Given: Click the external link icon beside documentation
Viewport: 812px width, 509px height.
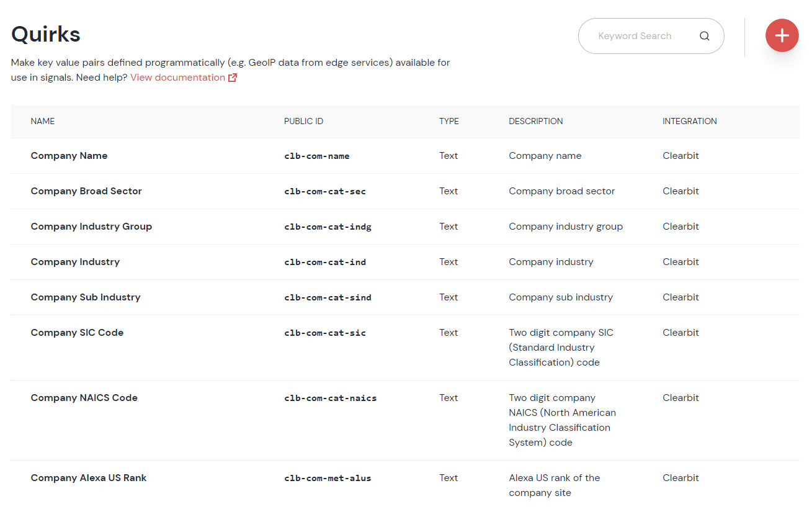Looking at the screenshot, I should click(x=233, y=78).
